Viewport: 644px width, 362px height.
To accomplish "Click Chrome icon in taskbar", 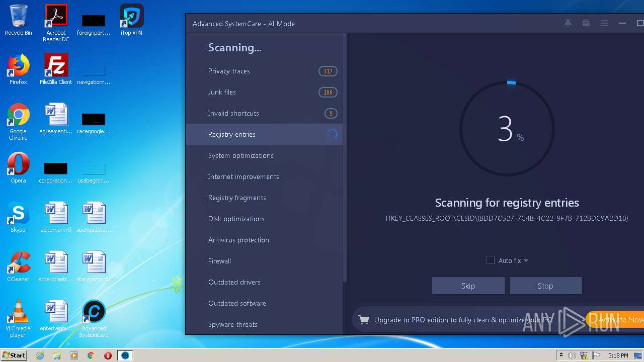I will 91,355.
